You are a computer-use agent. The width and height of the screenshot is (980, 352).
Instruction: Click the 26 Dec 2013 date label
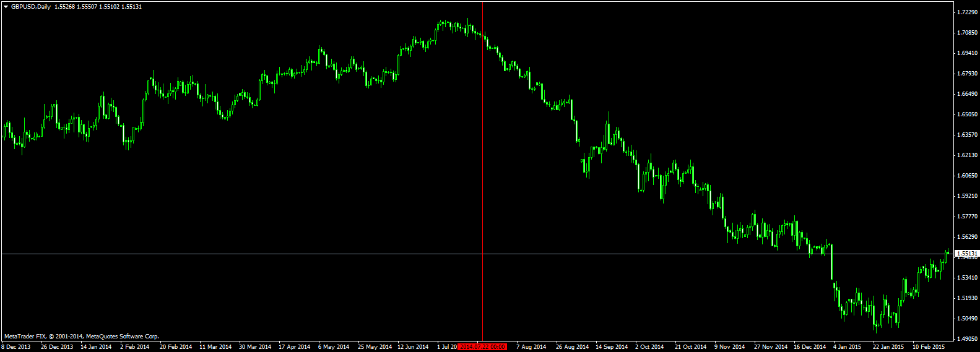pyautogui.click(x=57, y=347)
